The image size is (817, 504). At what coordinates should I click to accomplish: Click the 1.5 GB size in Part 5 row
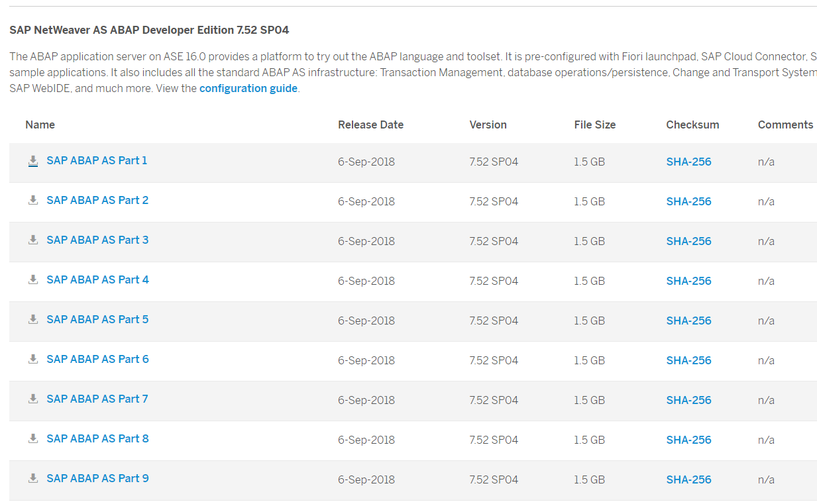589,321
